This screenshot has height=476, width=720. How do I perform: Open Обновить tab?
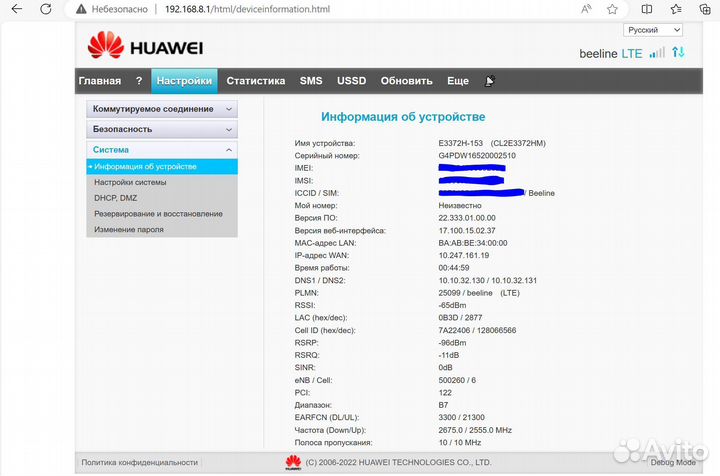click(406, 81)
